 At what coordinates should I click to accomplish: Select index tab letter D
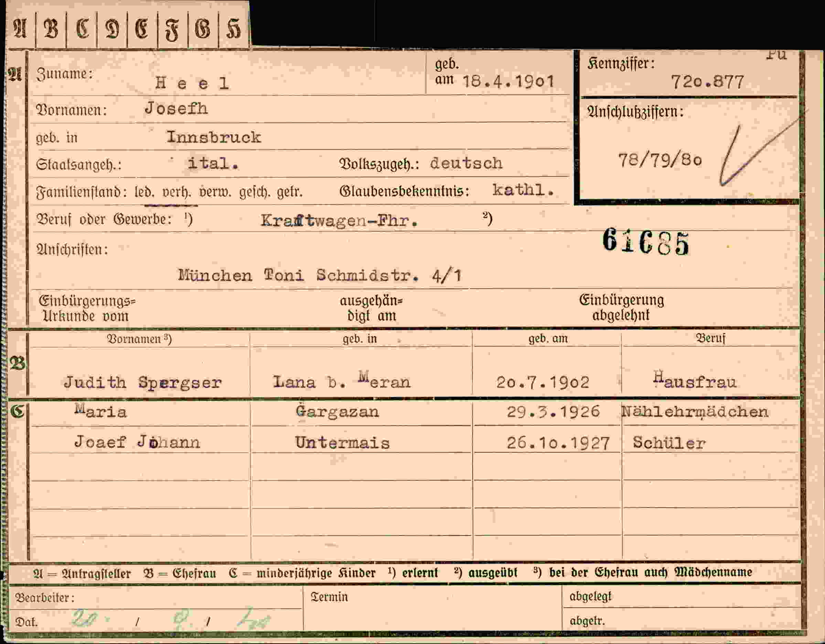tap(112, 29)
